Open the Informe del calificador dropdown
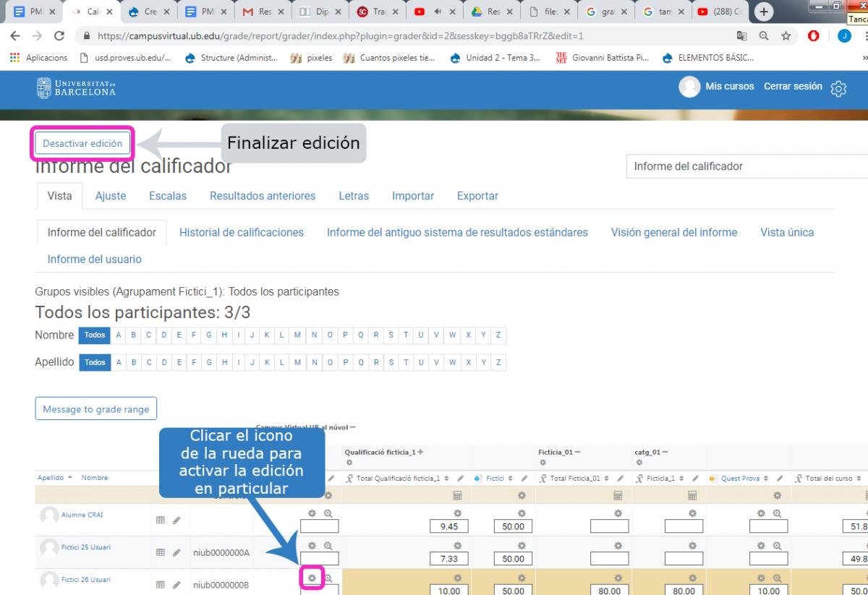Screen dimensions: 868x595 [745, 166]
